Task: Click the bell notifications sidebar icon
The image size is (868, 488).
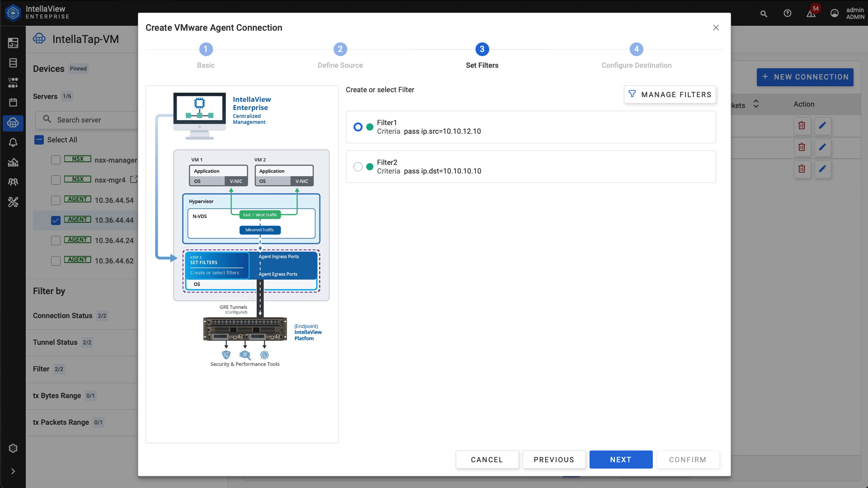Action: (13, 142)
